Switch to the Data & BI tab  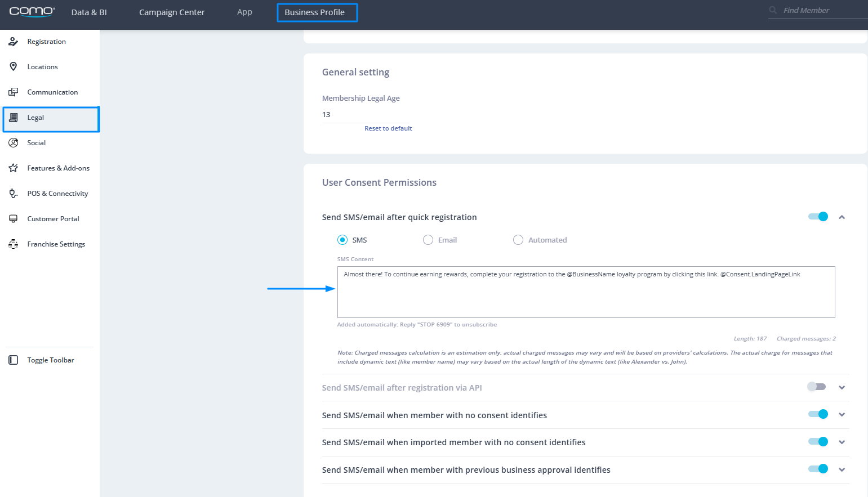[x=89, y=12]
